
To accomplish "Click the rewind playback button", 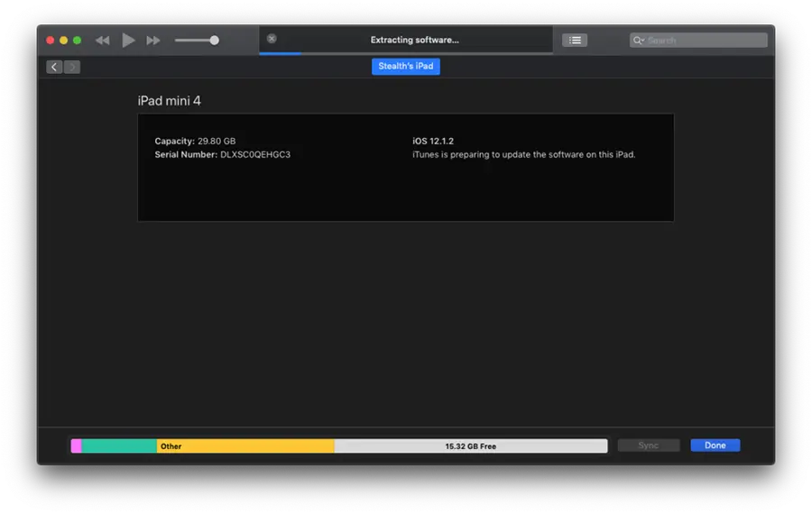I will coord(102,41).
